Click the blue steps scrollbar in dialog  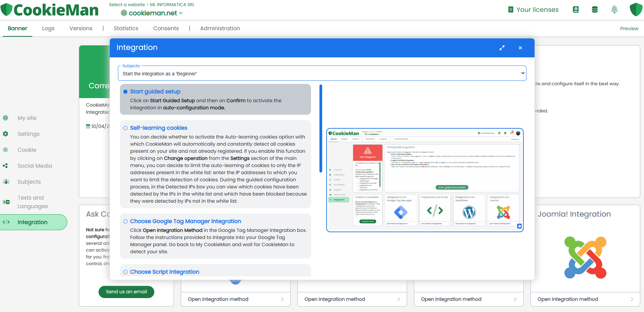pos(321,128)
